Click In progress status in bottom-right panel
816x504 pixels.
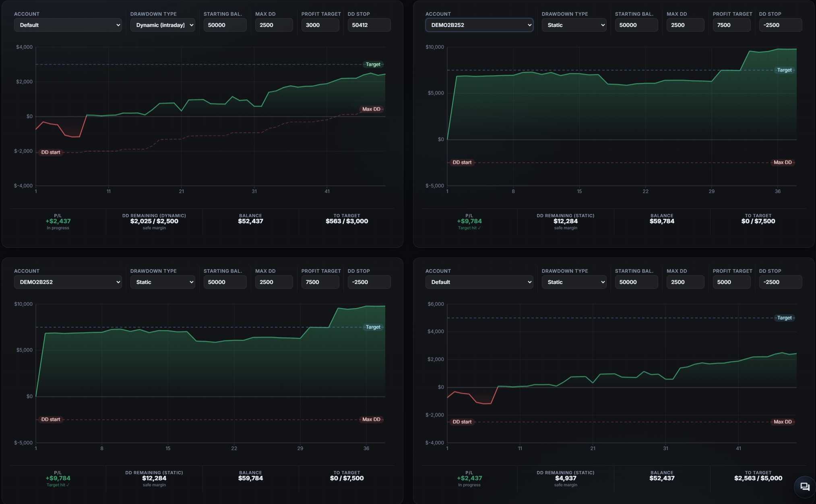coord(469,485)
